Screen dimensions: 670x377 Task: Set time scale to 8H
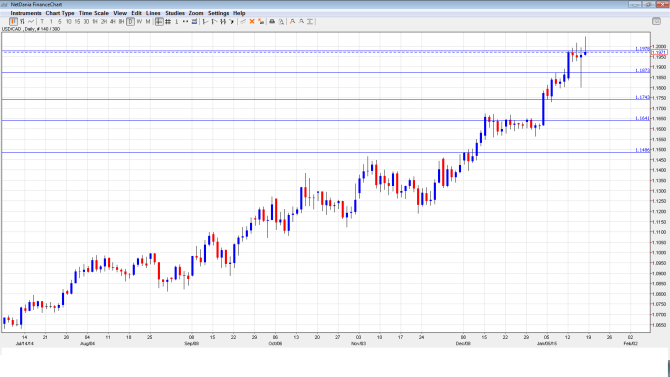point(121,21)
